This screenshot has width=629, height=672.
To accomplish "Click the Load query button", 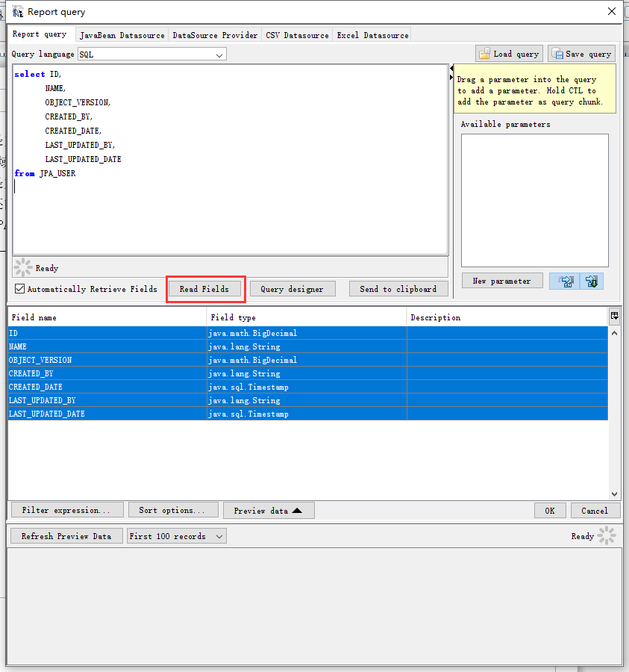I will pos(509,54).
